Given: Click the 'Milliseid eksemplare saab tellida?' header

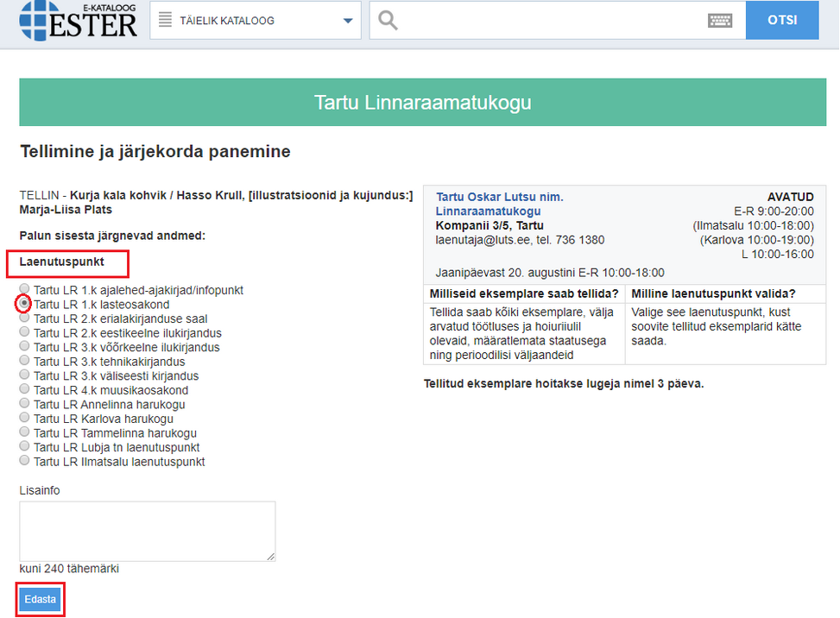Looking at the screenshot, I should tap(524, 293).
